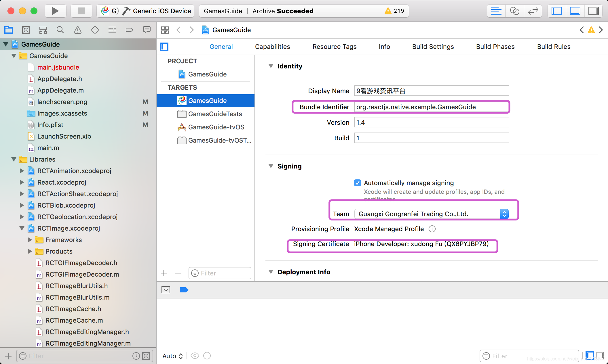Open the Source Control navigator

[26, 30]
